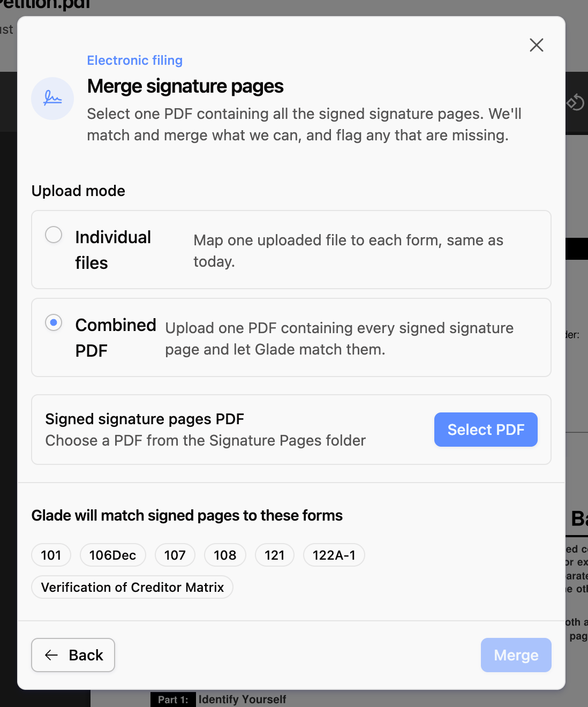Select the Individual files radio button
This screenshot has height=707, width=588.
tap(54, 235)
